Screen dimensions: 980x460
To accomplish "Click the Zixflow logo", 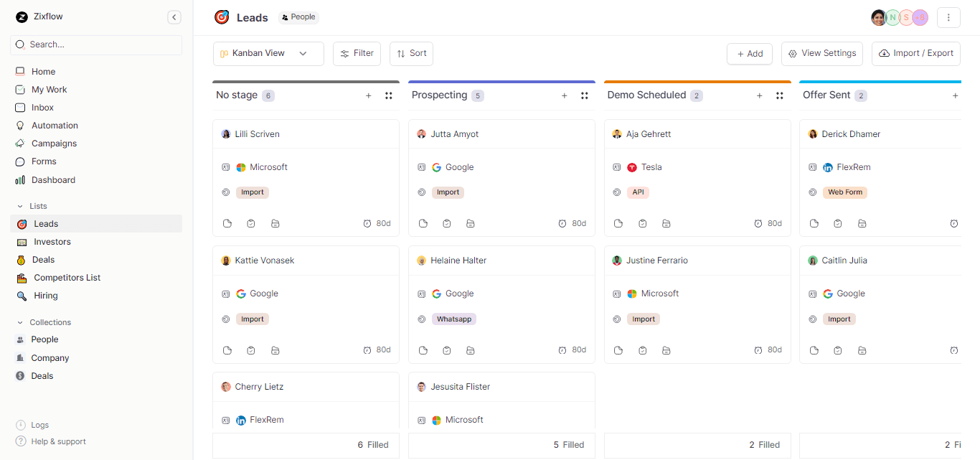I will click(22, 17).
